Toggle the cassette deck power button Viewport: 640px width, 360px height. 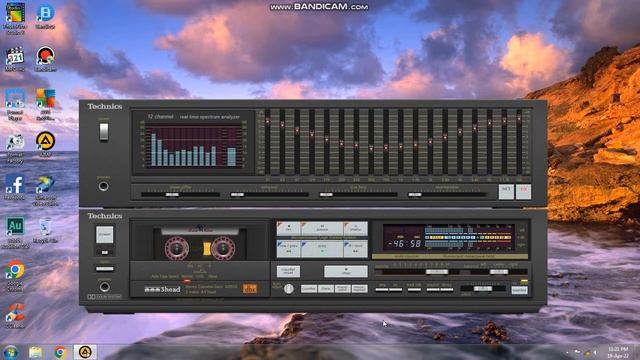click(x=104, y=235)
